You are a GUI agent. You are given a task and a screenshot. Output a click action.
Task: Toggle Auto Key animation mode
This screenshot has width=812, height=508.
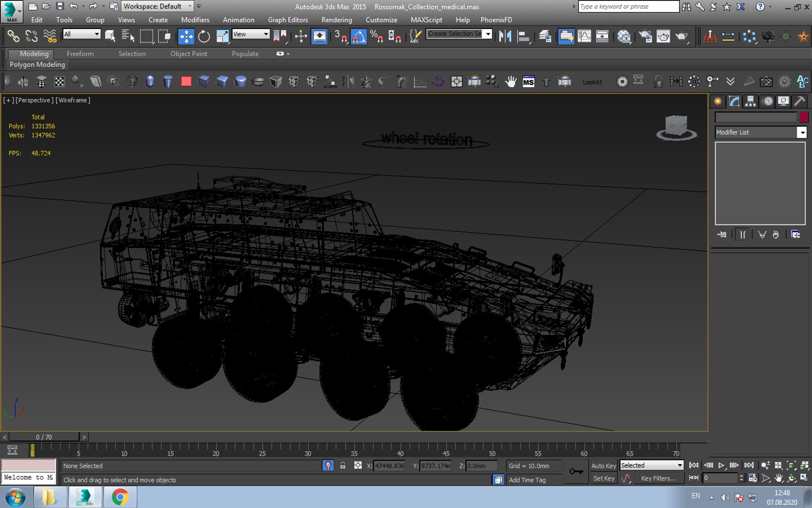[603, 466]
